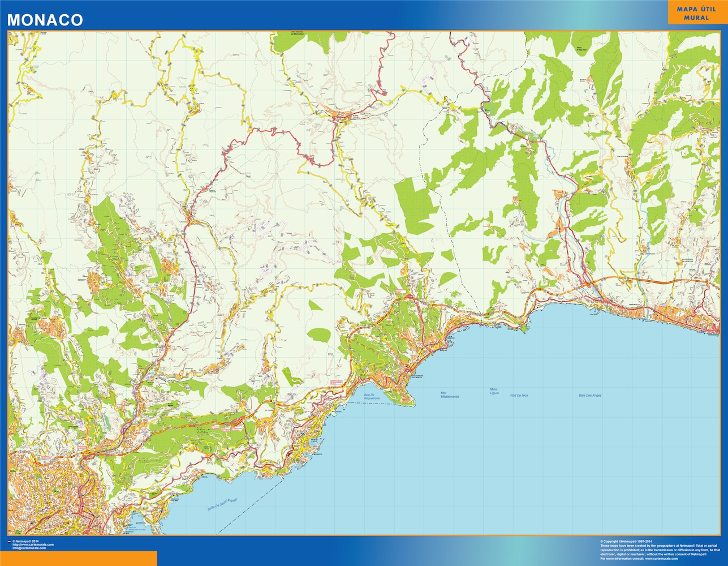Image resolution: width=728 pixels, height=566 pixels.
Task: Select the Golfe De Saint-Hospice label
Action: pos(222,505)
